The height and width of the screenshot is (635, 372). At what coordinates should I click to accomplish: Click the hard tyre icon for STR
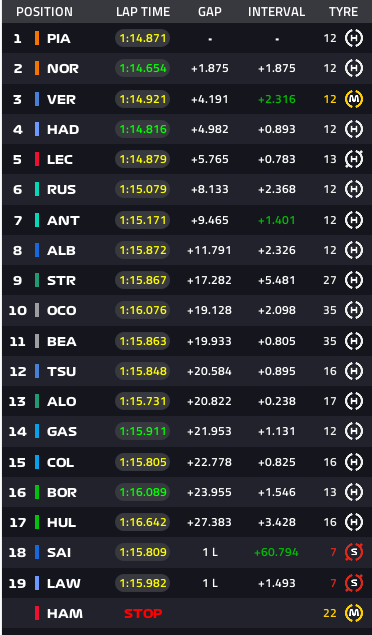[x=354, y=280]
